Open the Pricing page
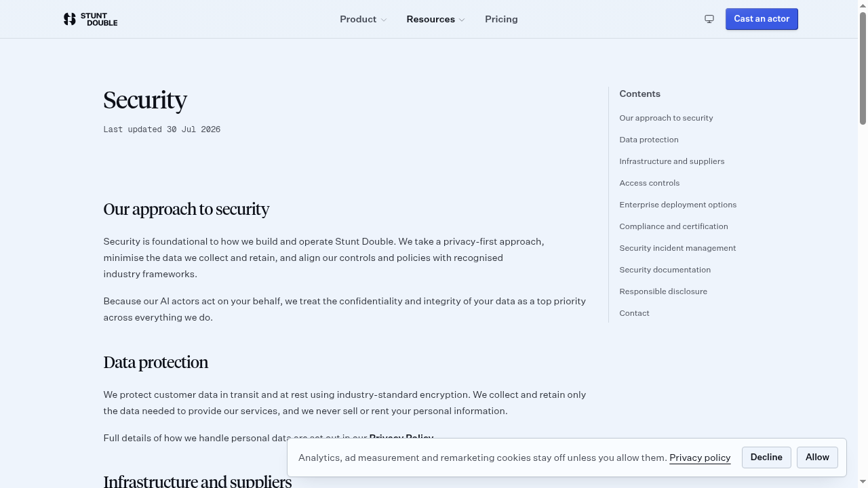 (x=501, y=19)
